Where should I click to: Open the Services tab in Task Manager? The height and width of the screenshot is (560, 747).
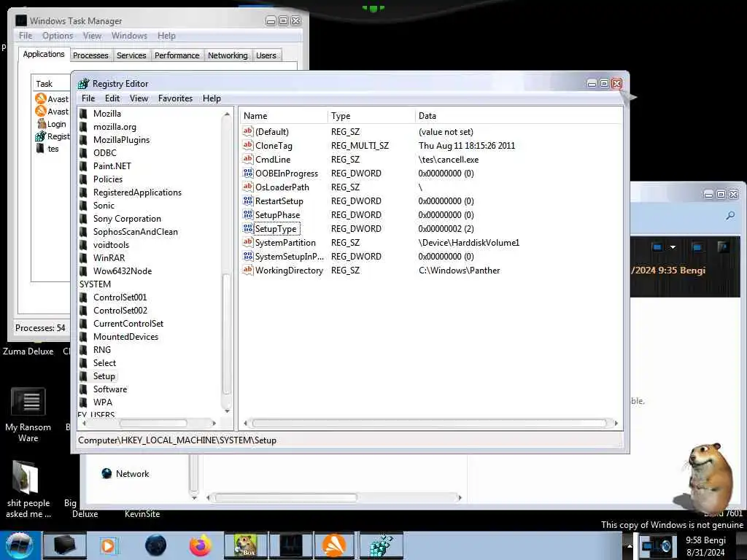(x=131, y=55)
